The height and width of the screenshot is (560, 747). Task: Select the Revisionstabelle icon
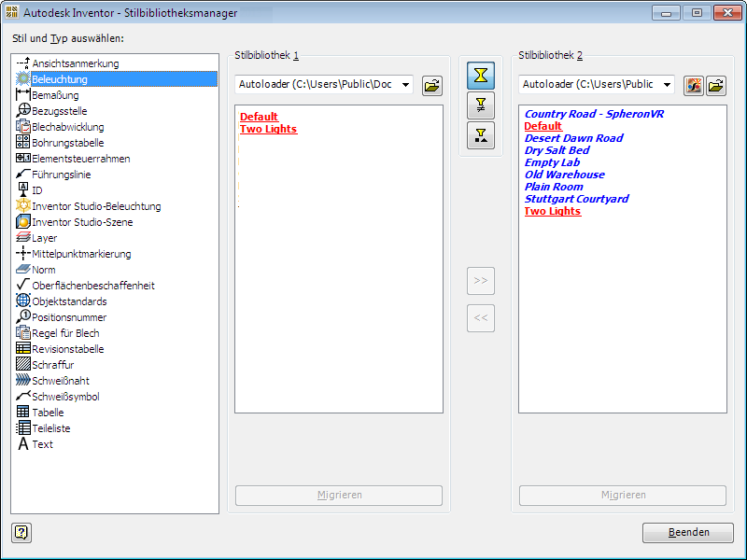(22, 348)
